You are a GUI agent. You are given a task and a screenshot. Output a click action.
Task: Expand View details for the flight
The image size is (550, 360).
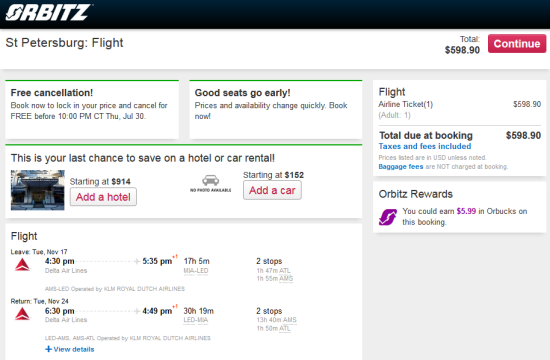tap(74, 349)
